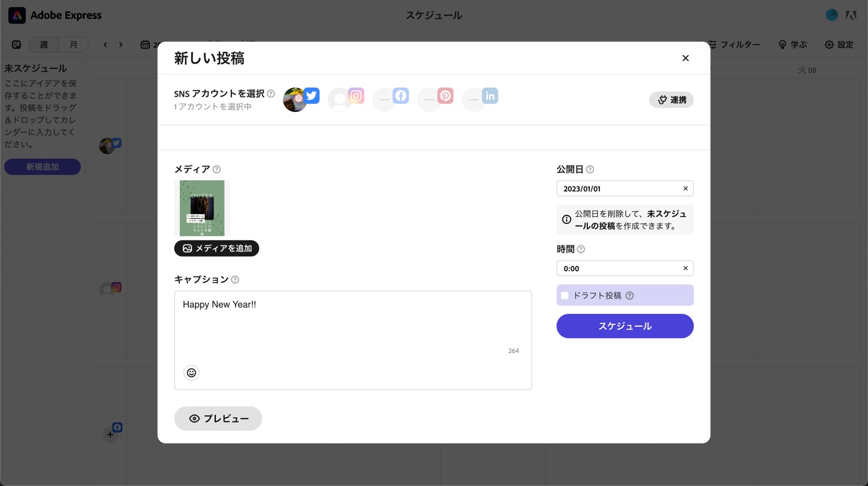Switch to 週 week view
Screen dimensions: 868x486
(x=44, y=45)
